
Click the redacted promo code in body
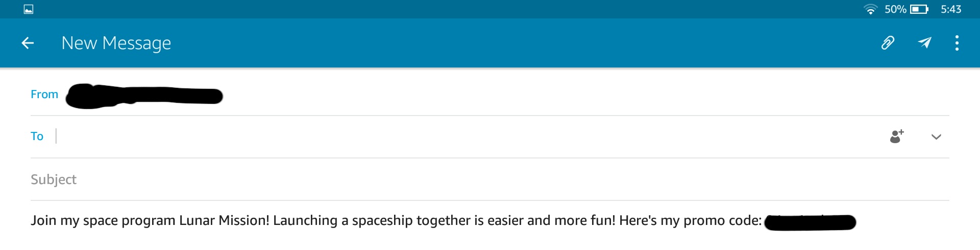click(810, 222)
